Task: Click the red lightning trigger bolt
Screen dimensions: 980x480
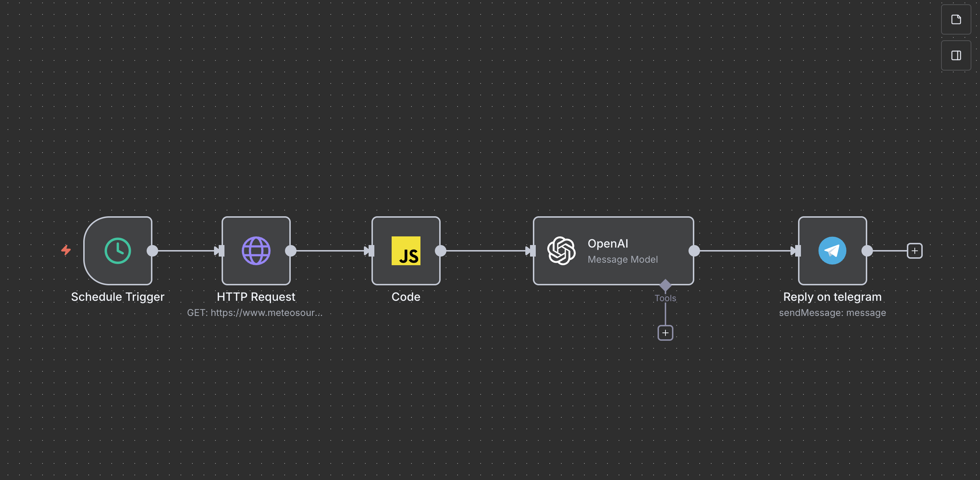Action: point(66,250)
